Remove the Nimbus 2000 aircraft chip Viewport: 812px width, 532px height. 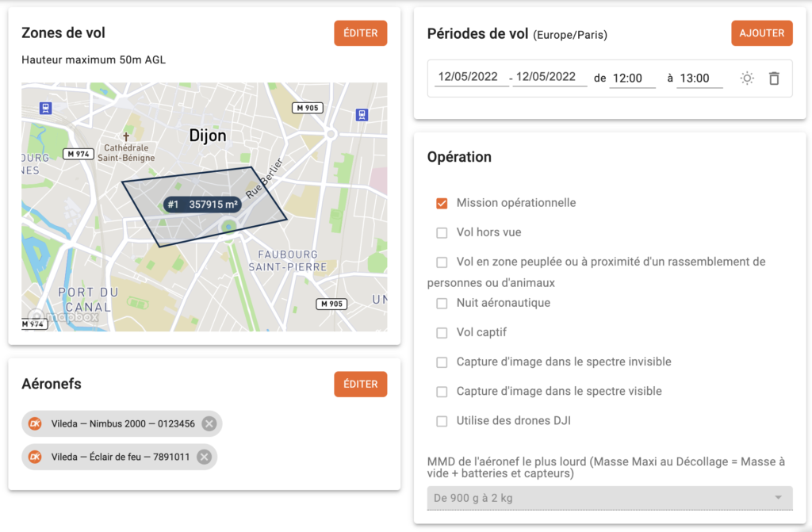coord(209,424)
